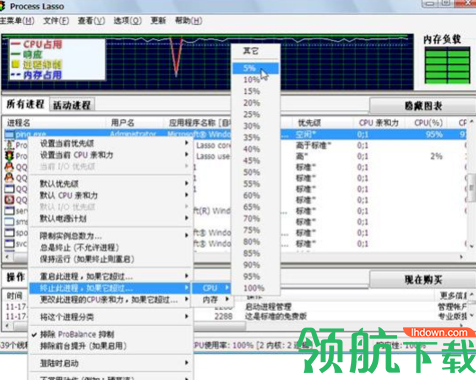Open the 主菜单(M) menu
This screenshot has width=476, height=380.
tap(17, 21)
